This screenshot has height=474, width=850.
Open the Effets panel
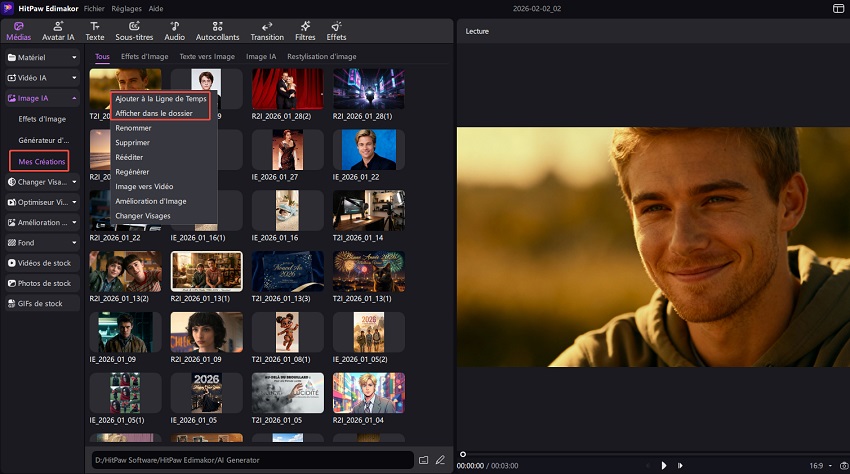[336, 30]
